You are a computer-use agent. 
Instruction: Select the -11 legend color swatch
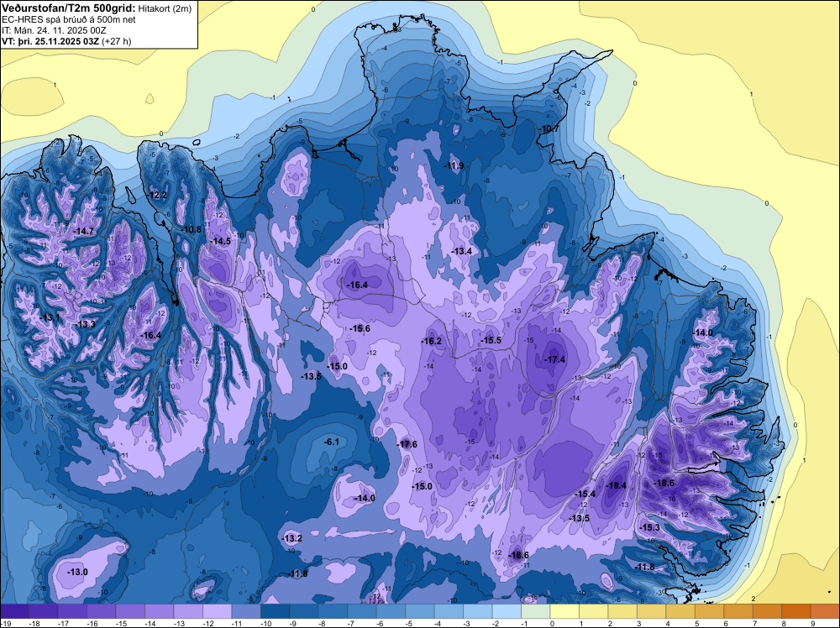(x=246, y=611)
